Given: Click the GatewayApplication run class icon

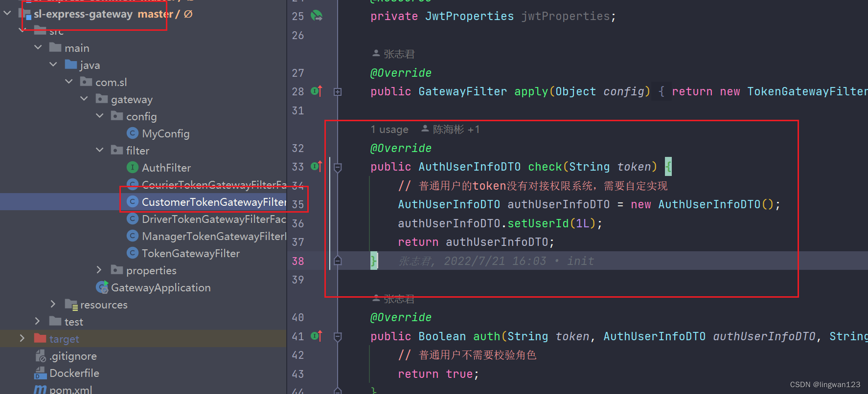Looking at the screenshot, I should point(102,287).
